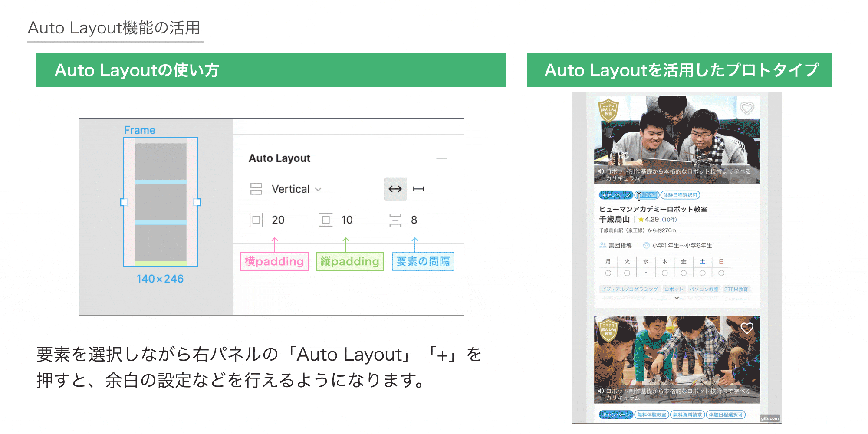Click the circle under 土 in schedule

[x=703, y=273]
